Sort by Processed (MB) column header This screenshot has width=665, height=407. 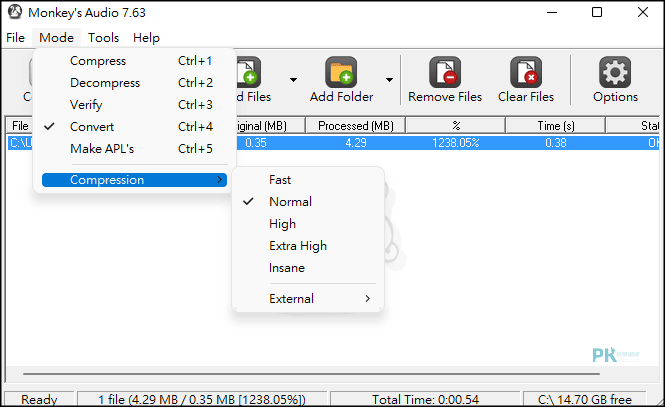point(355,126)
